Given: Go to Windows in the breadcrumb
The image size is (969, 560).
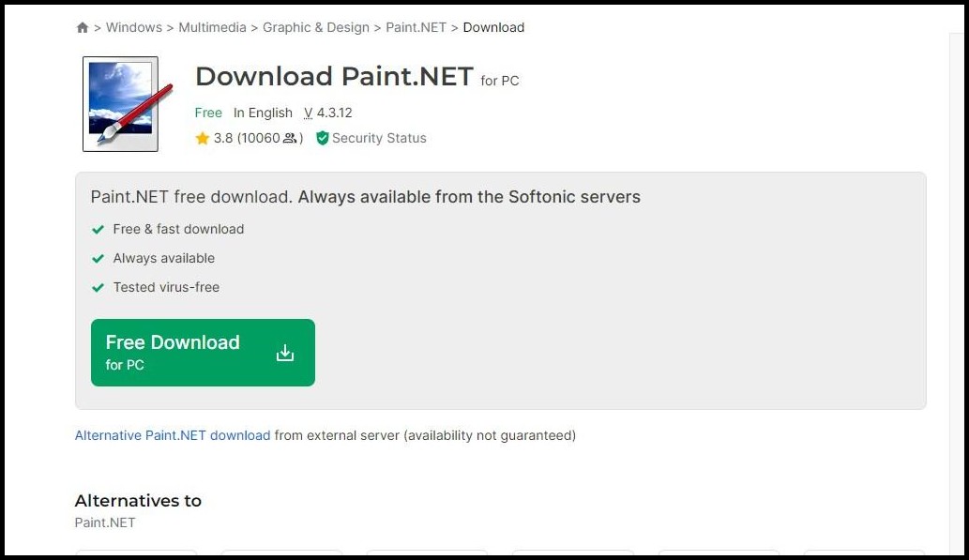Looking at the screenshot, I should pyautogui.click(x=134, y=27).
